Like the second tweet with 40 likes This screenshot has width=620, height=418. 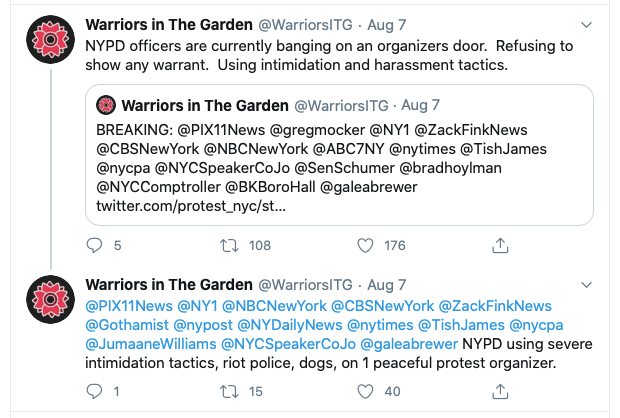pos(366,392)
